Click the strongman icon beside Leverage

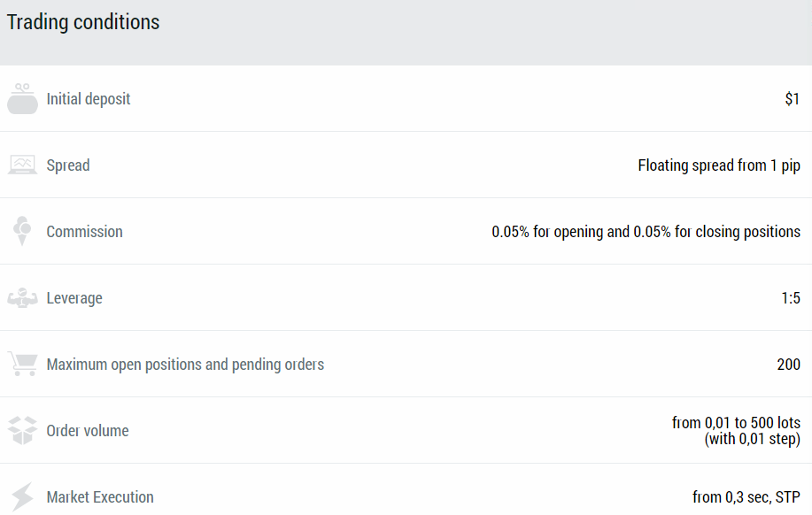pyautogui.click(x=22, y=297)
